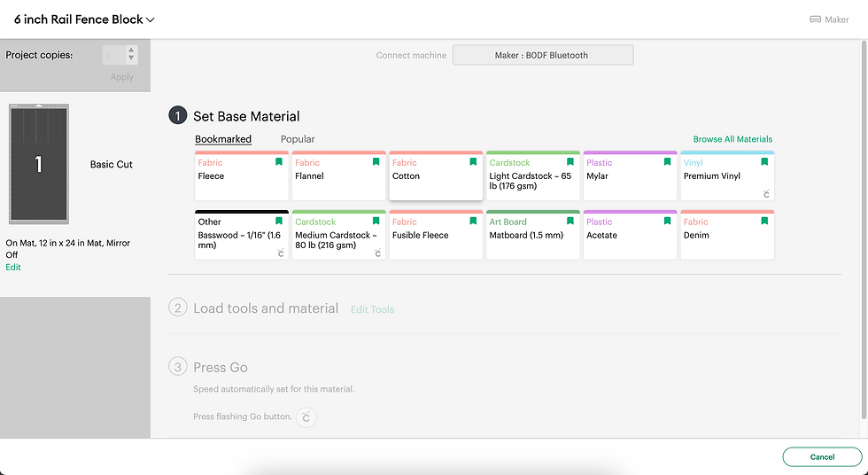
Task: Click the Connect machine label
Action: [411, 55]
